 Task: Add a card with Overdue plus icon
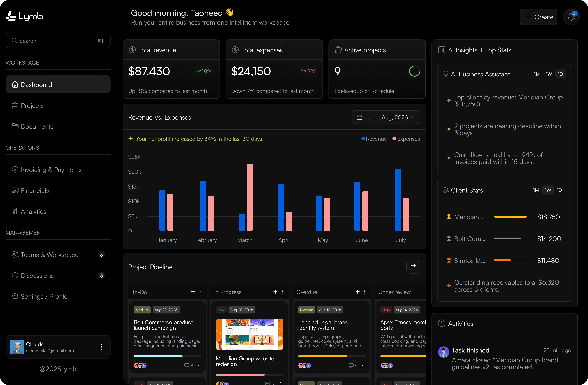[x=358, y=292]
